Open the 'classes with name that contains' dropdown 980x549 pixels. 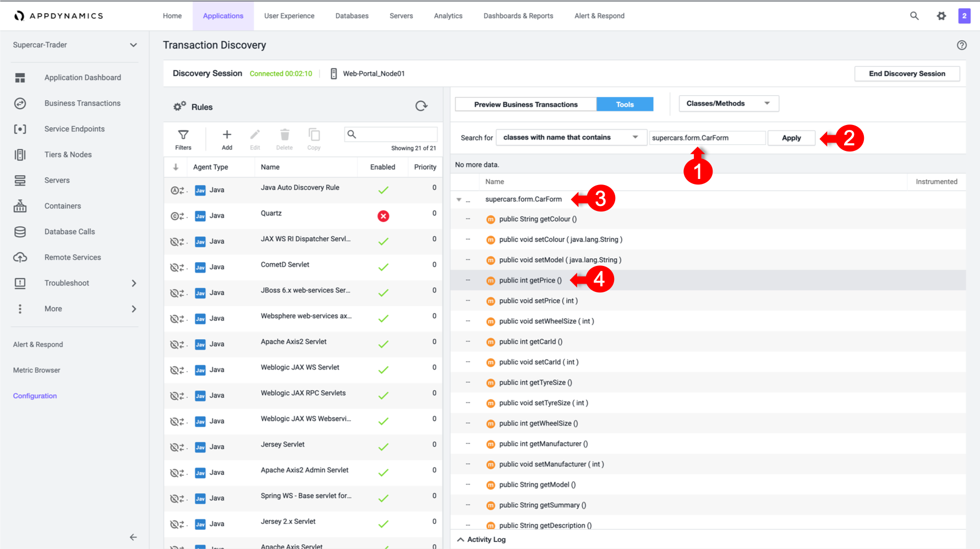[x=571, y=138]
